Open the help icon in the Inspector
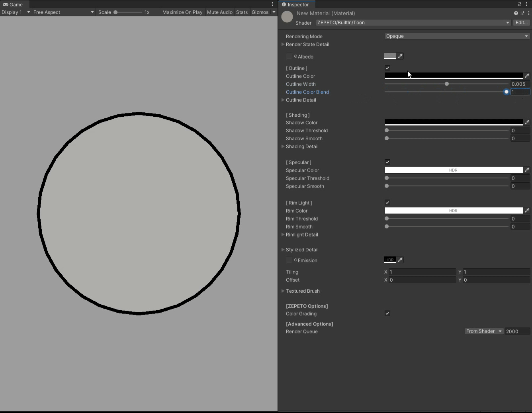Image resolution: width=532 pixels, height=413 pixels. [516, 13]
